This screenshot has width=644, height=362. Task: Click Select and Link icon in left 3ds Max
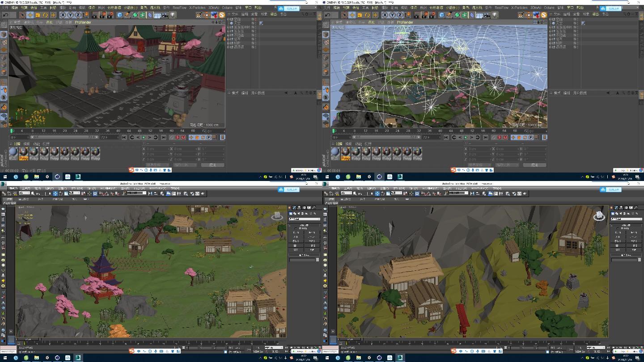click(x=4, y=193)
